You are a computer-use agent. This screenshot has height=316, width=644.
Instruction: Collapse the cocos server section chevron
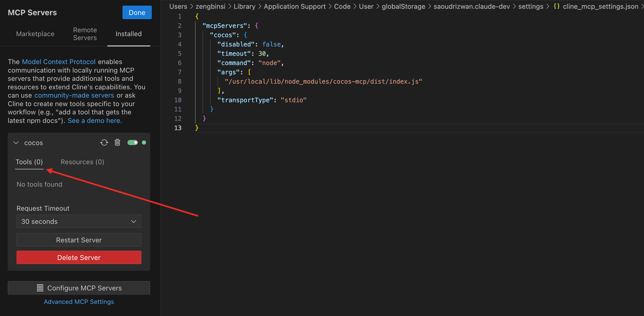pos(16,143)
